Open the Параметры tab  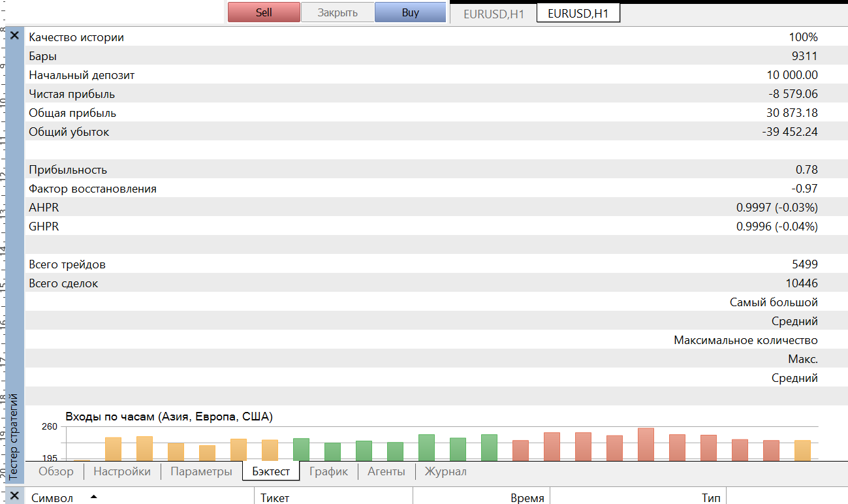[201, 471]
